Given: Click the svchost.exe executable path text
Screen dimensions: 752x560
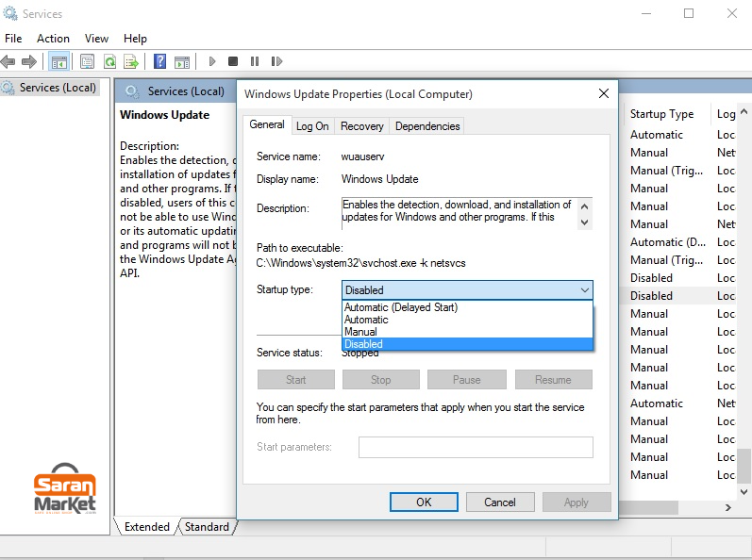Looking at the screenshot, I should point(360,263).
